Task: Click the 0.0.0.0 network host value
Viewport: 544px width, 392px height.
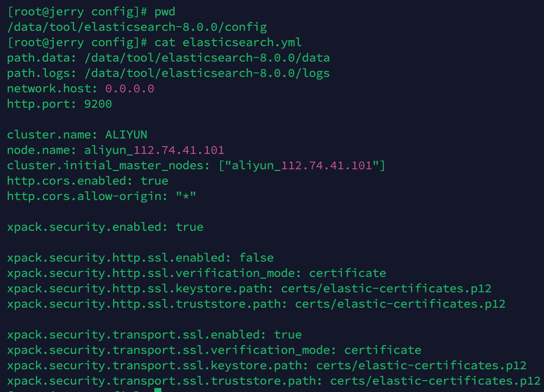Action: (130, 89)
